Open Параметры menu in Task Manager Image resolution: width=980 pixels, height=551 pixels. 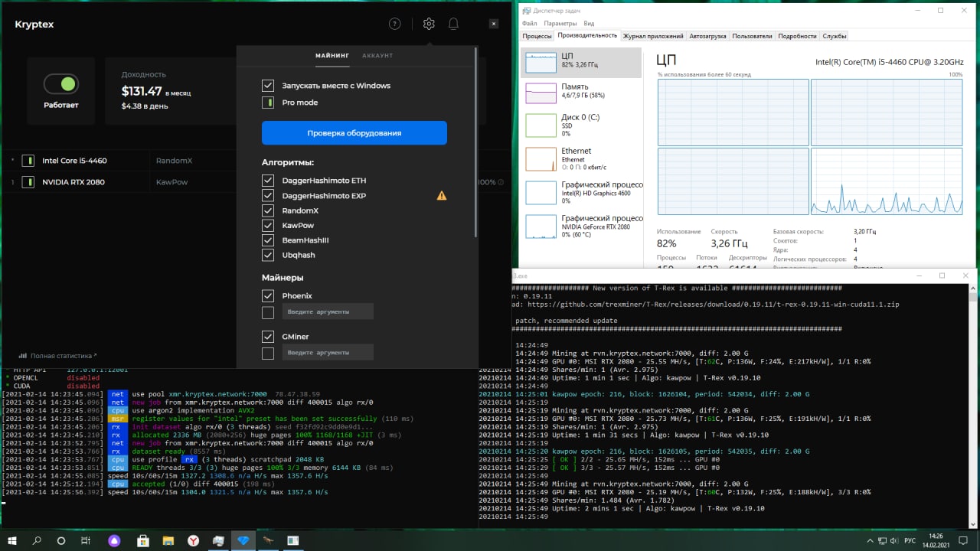click(x=560, y=24)
